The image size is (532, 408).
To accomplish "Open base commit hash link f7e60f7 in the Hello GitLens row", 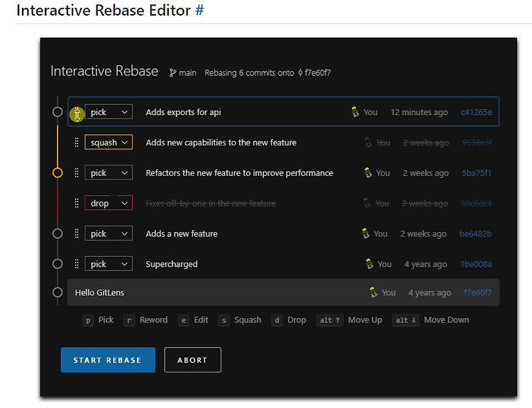I will tap(477, 292).
